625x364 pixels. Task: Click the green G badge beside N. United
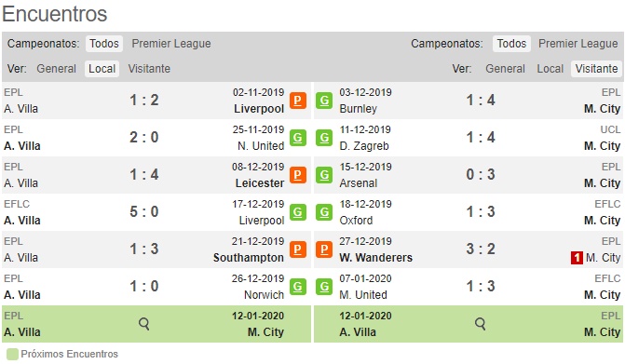[x=298, y=138]
